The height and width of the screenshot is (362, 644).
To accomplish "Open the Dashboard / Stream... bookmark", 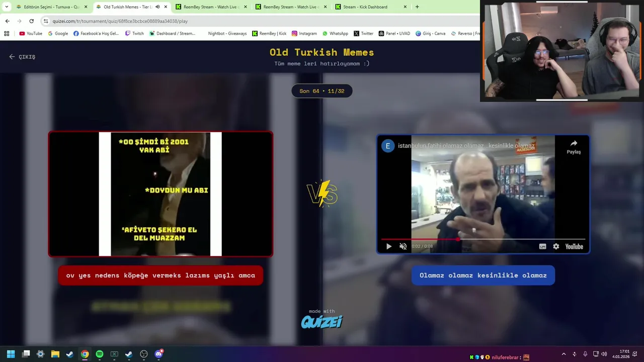I will 172,34.
